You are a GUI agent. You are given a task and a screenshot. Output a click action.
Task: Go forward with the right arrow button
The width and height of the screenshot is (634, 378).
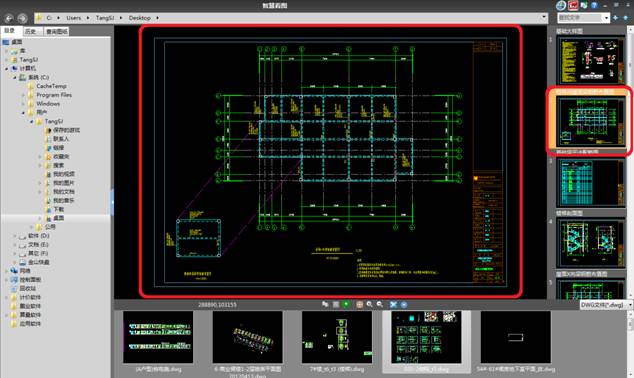(x=23, y=18)
